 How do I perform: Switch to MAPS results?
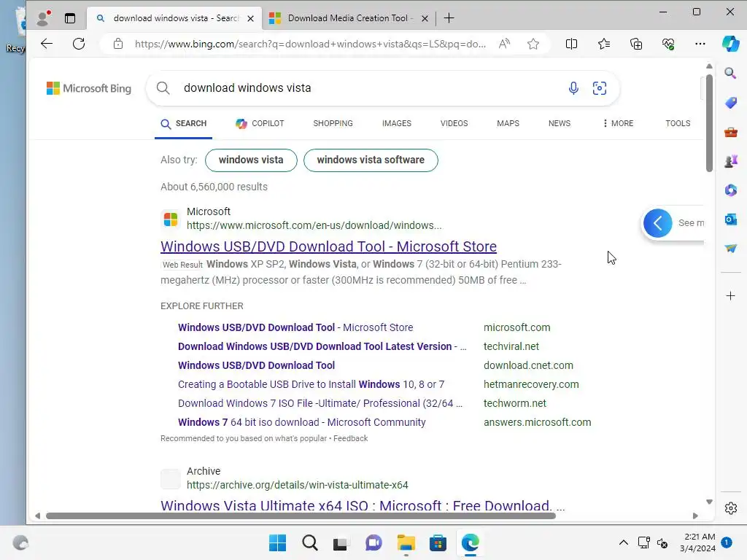pos(508,123)
